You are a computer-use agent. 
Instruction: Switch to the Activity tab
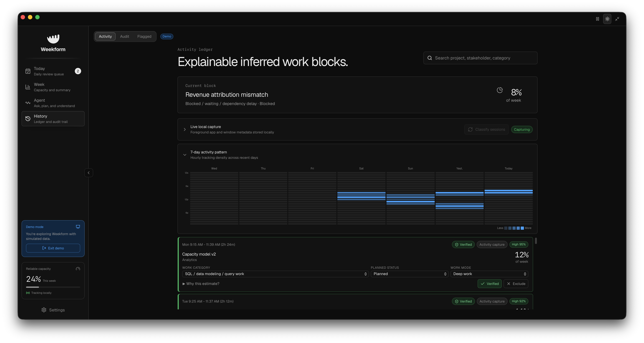tap(105, 36)
